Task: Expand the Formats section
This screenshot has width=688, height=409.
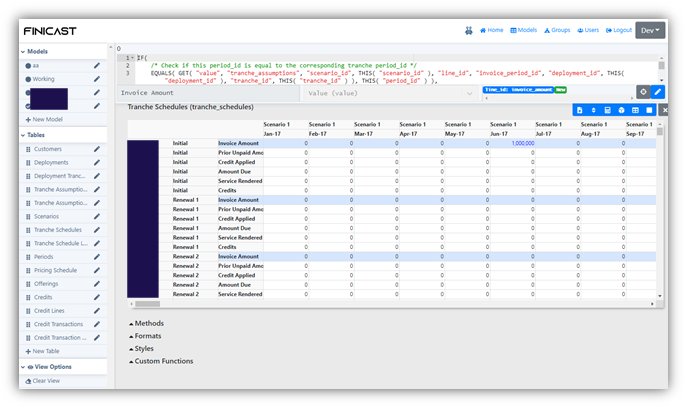Action: (x=145, y=336)
